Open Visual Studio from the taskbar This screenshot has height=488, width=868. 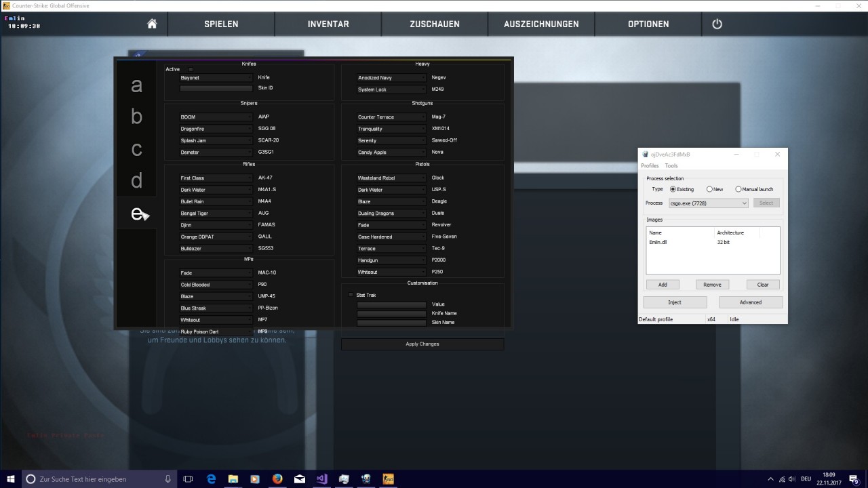[321, 479]
